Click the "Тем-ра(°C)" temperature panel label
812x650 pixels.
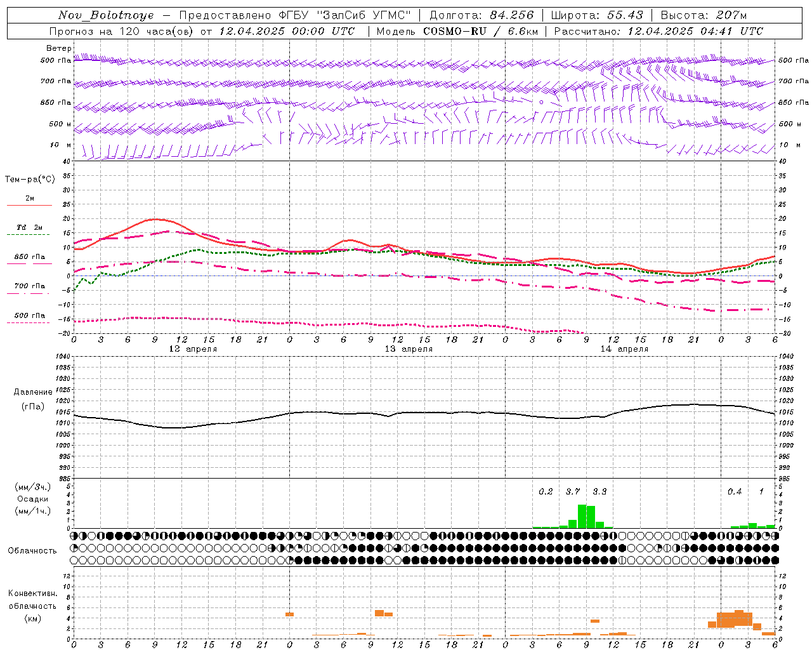coord(30,180)
